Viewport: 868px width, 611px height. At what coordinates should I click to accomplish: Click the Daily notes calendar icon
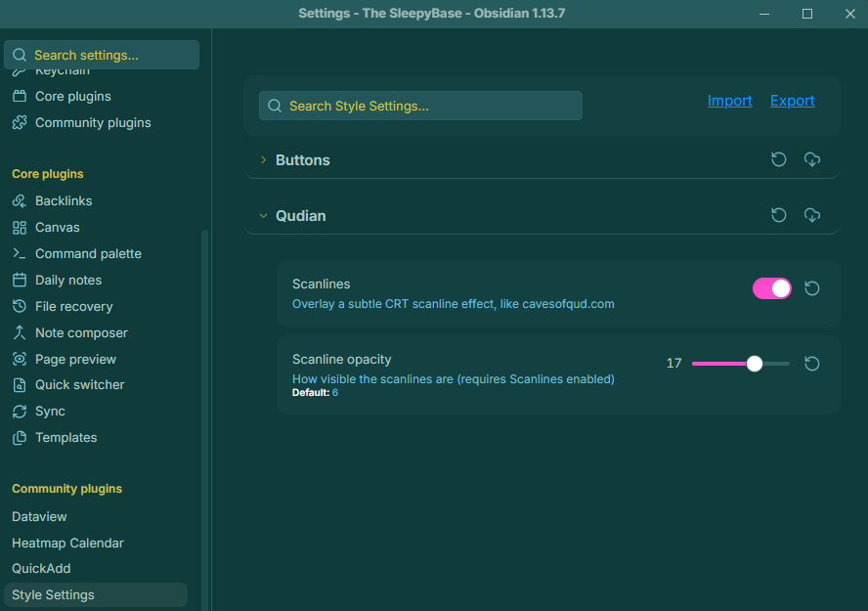(20, 280)
